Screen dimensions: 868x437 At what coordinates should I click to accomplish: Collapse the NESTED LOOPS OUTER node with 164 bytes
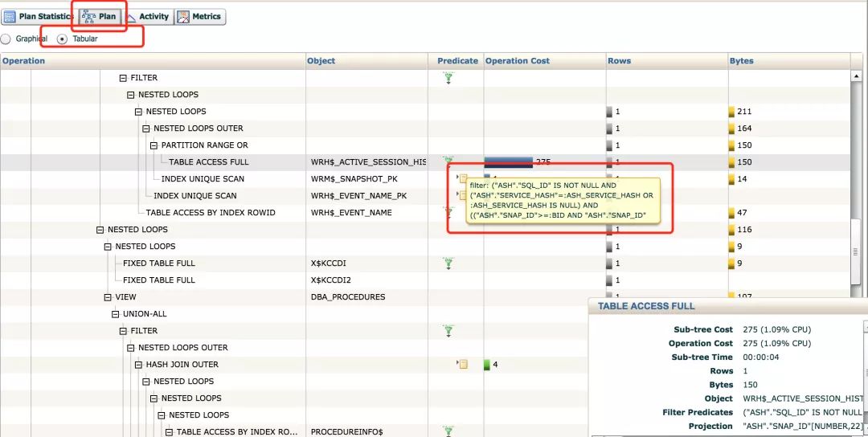pyautogui.click(x=146, y=129)
